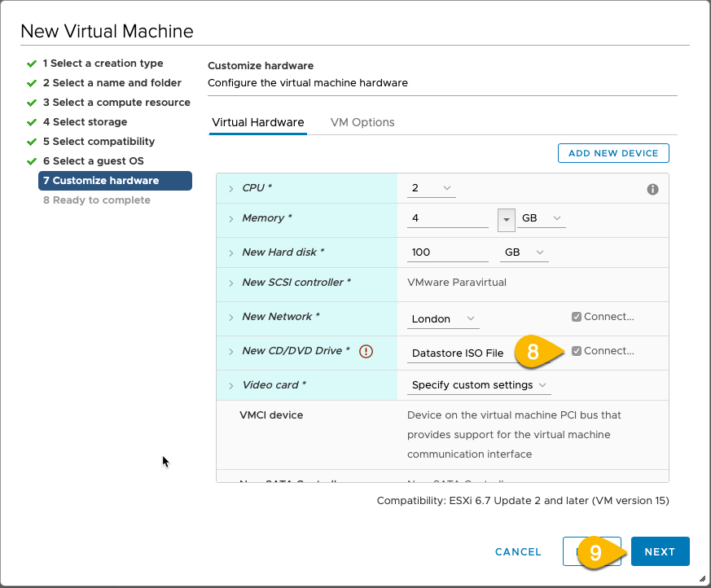Click checkmark beside Select compatibility
Image resolution: width=711 pixels, height=588 pixels.
coord(32,142)
